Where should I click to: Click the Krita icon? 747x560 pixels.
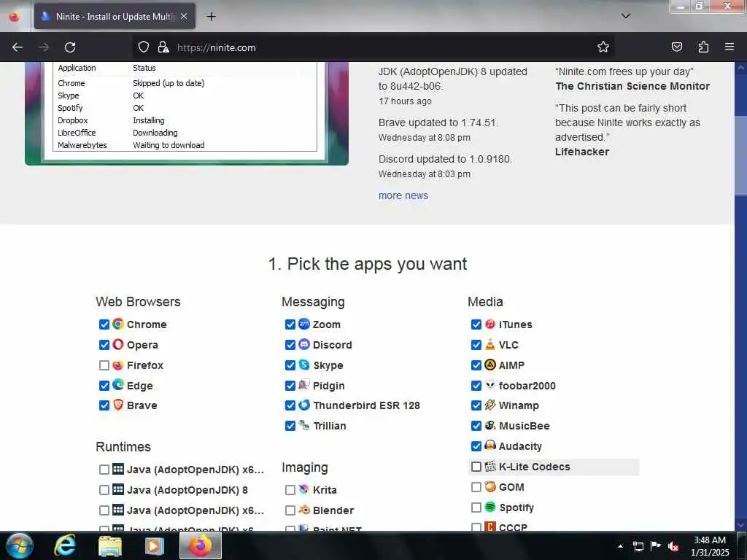coord(304,489)
